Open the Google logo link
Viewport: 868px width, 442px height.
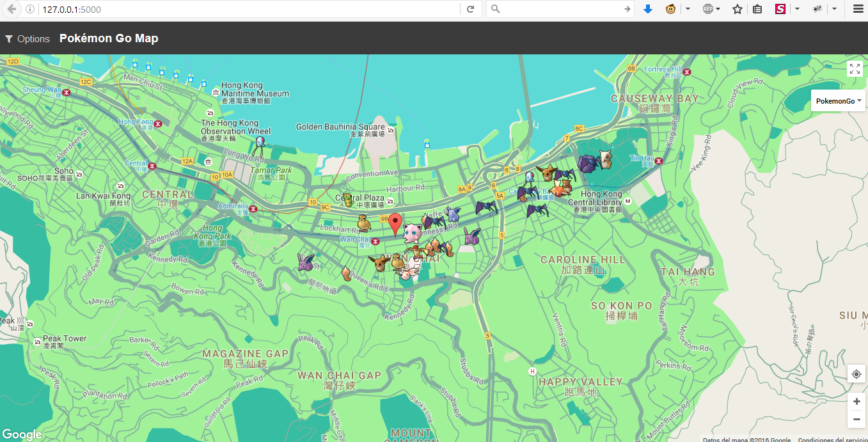point(22,434)
